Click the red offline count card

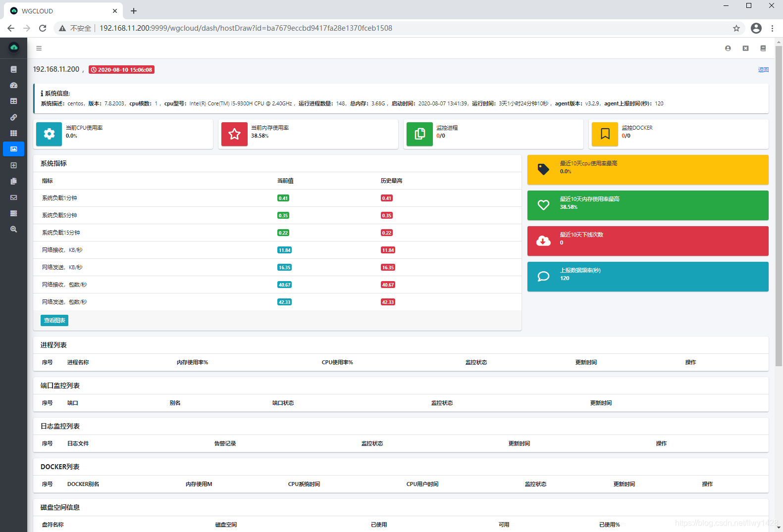point(648,241)
